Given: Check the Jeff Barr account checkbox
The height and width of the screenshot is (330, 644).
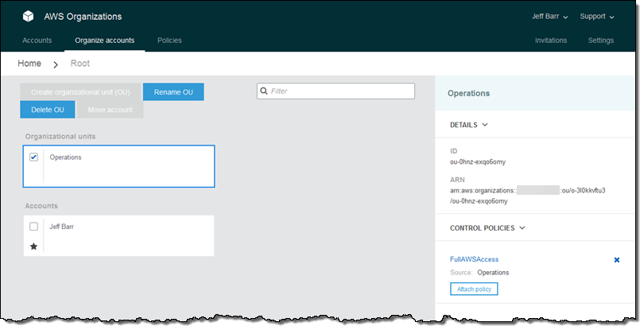Looking at the screenshot, I should pos(33,227).
